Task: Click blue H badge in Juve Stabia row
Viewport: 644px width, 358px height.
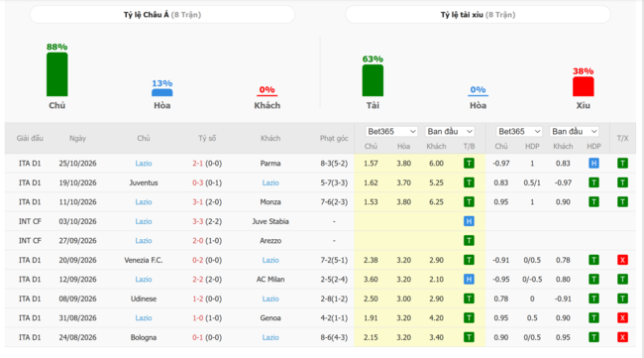Action: coord(469,221)
